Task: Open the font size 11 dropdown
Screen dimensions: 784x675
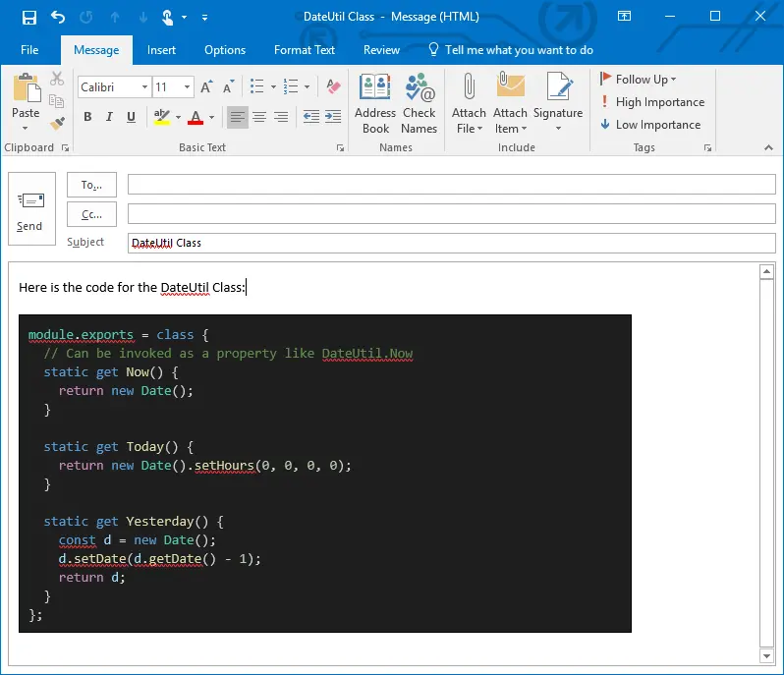Action: click(x=187, y=87)
